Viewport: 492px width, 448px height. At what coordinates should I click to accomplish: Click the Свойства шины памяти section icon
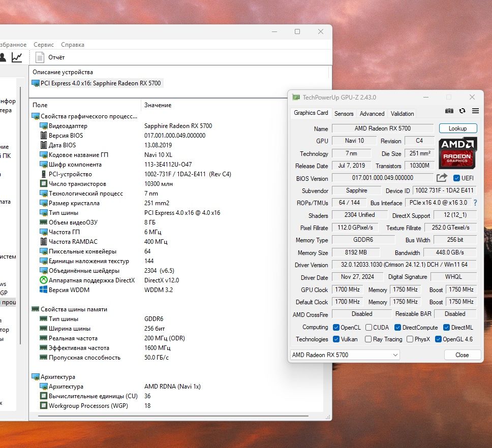[36, 309]
